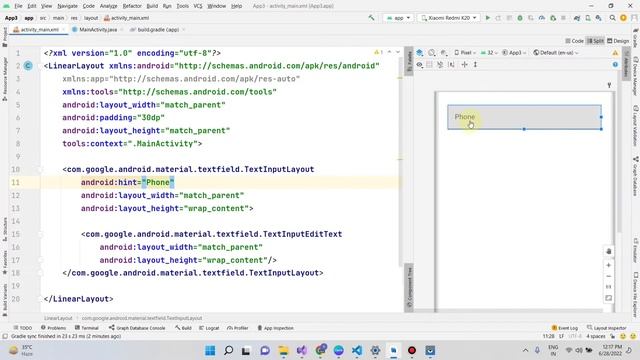Click the Phone text field in preview

coord(524,117)
